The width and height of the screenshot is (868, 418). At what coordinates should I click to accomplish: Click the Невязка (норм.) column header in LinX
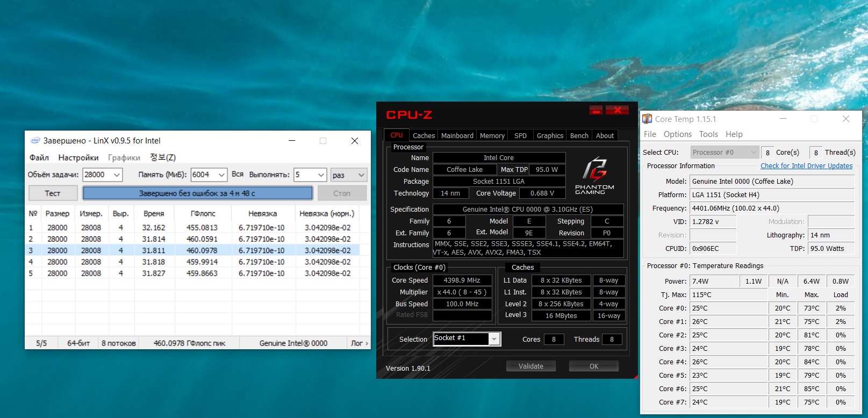[x=327, y=213]
